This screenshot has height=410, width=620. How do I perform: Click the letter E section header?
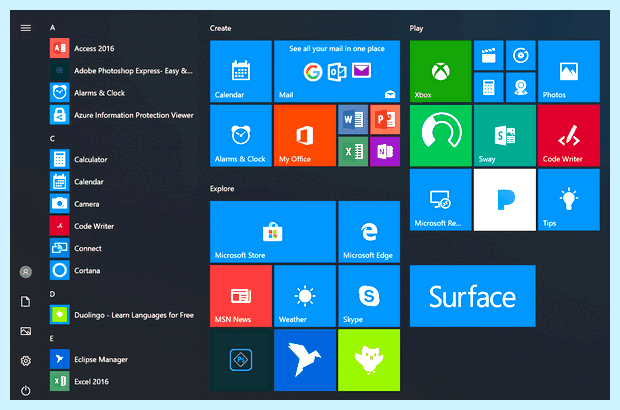click(52, 338)
